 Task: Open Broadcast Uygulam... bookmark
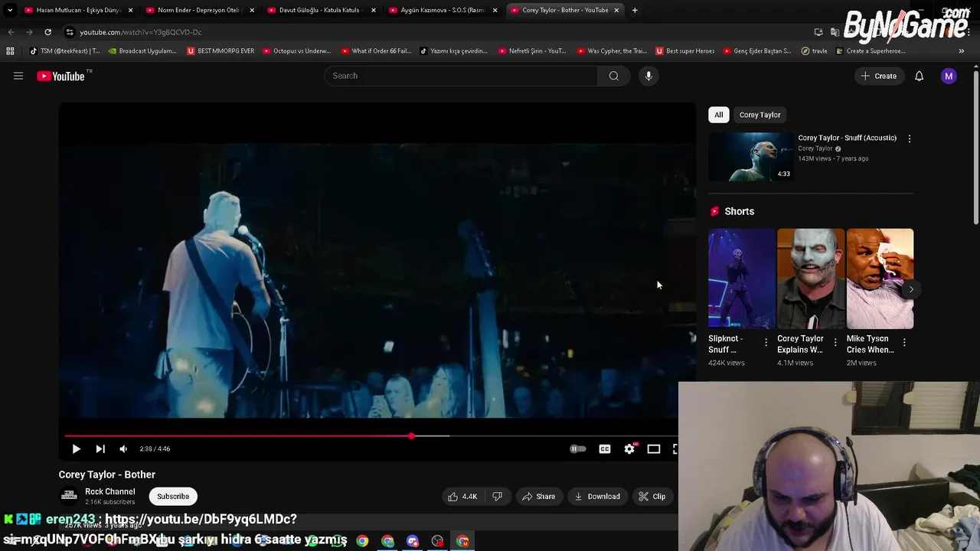click(142, 51)
